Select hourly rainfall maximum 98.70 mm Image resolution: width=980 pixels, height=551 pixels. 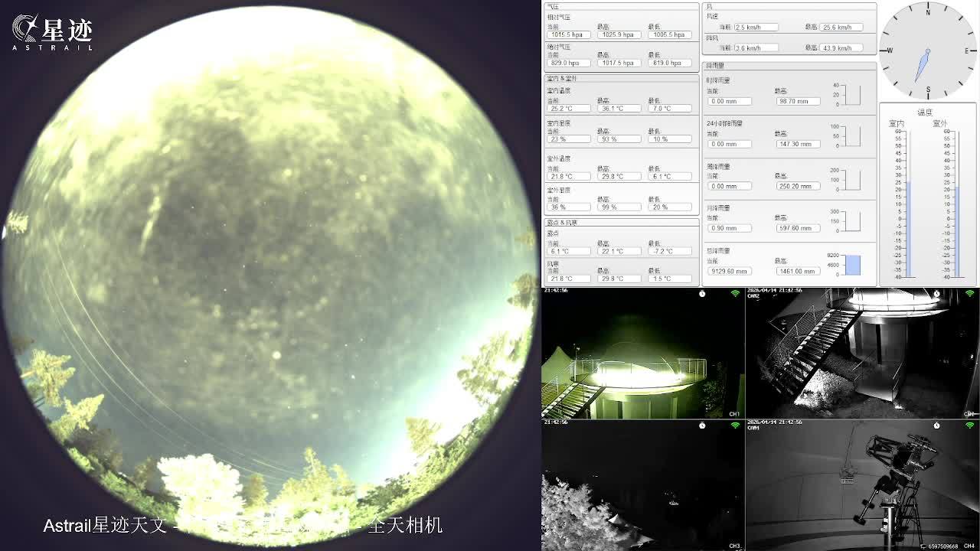(x=797, y=101)
